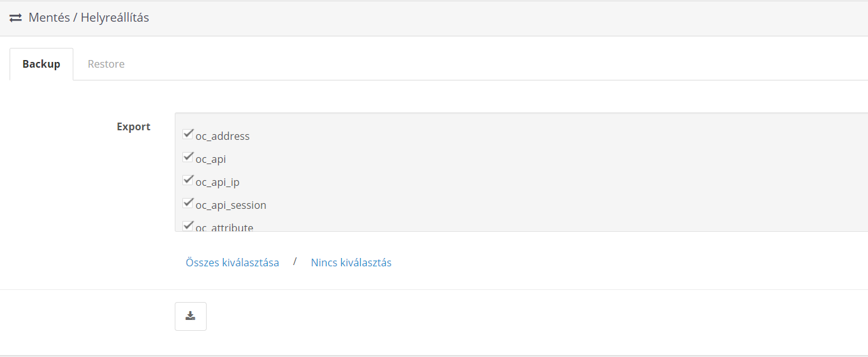Click the slash separator between selection links
Screen dimensions: 868x357
(x=295, y=262)
